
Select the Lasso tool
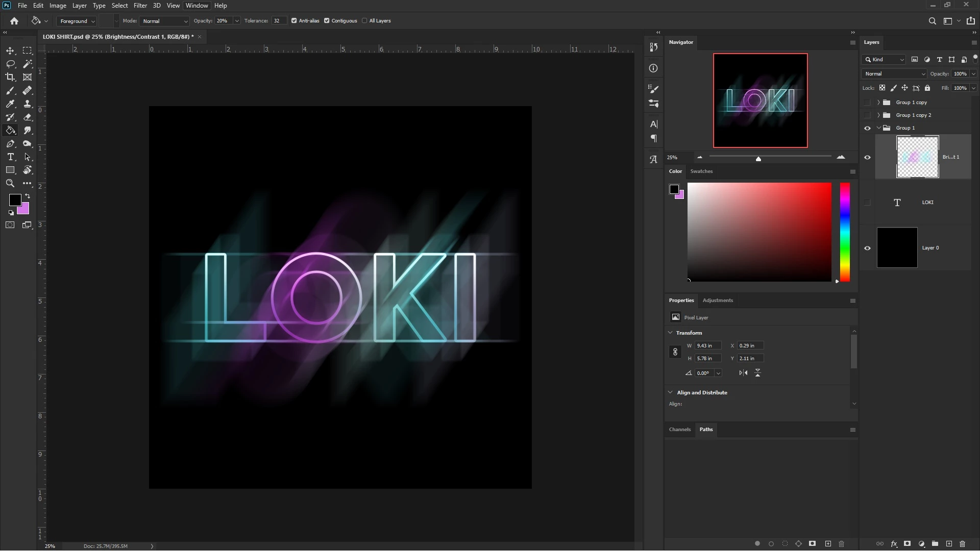point(10,64)
